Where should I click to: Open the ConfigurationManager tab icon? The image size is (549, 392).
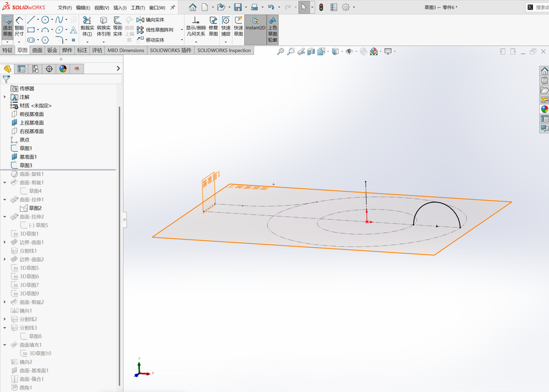[x=35, y=69]
